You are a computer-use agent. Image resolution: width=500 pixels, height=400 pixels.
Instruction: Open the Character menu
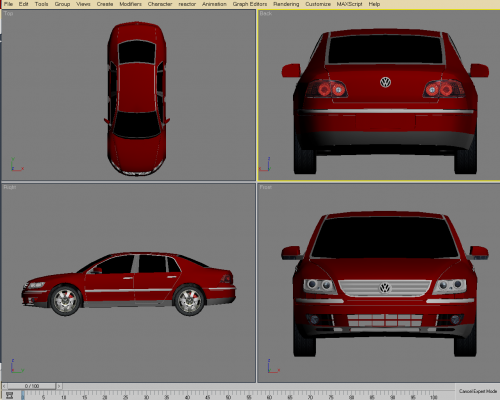click(x=160, y=4)
